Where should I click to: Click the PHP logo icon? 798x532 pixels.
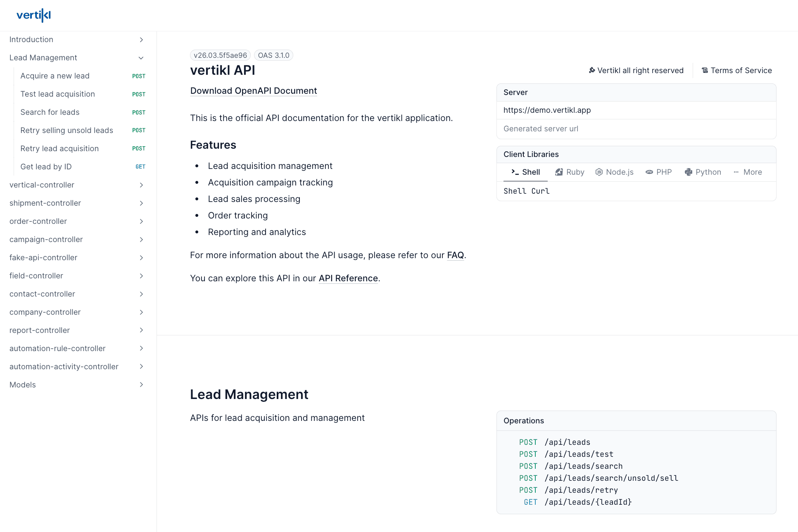coord(649,172)
